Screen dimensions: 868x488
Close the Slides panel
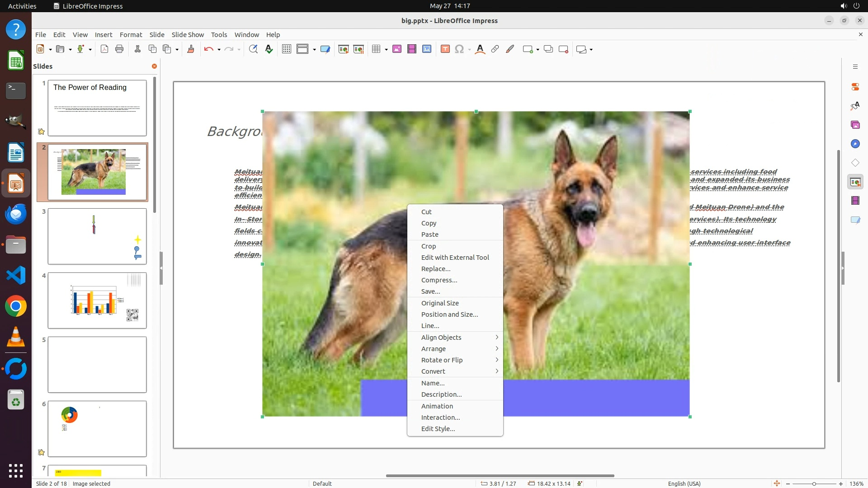point(154,66)
